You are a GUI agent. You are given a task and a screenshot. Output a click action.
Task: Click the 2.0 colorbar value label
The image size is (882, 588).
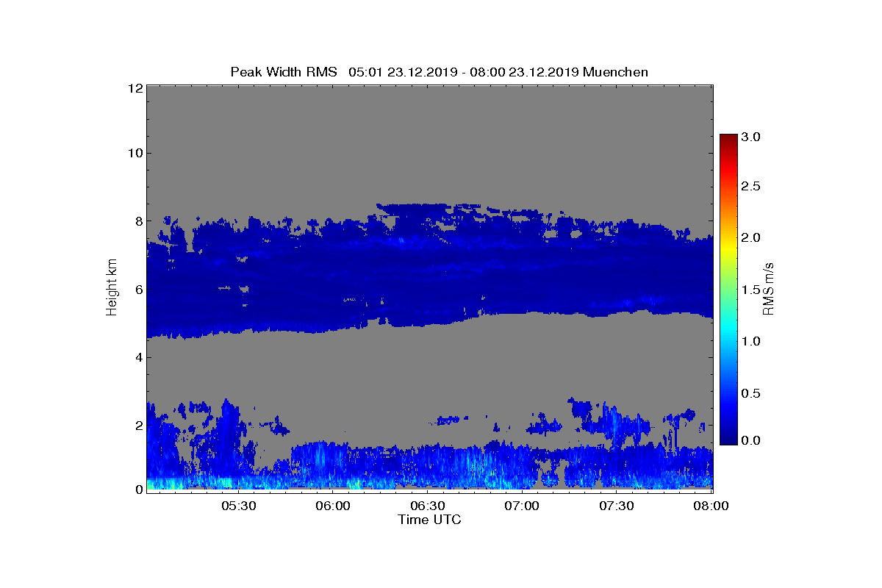click(750, 237)
